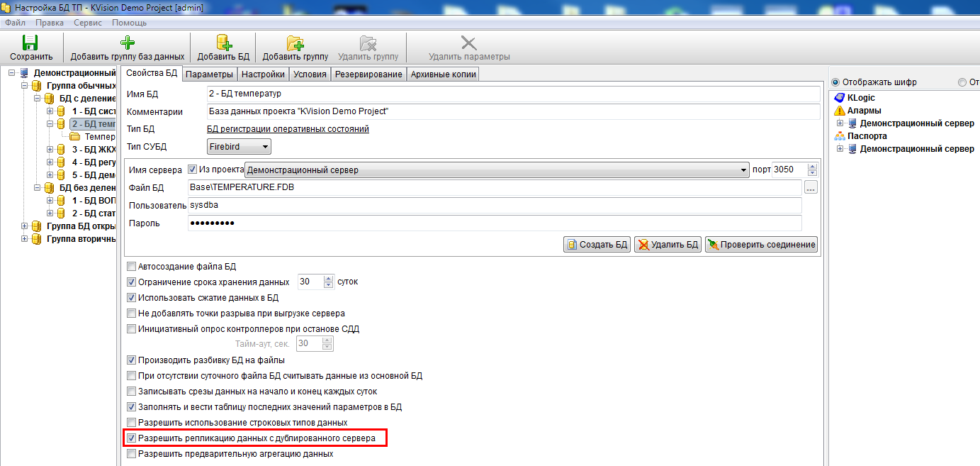Click the Сохранить save icon
Image resolution: width=980 pixels, height=466 pixels.
30,43
